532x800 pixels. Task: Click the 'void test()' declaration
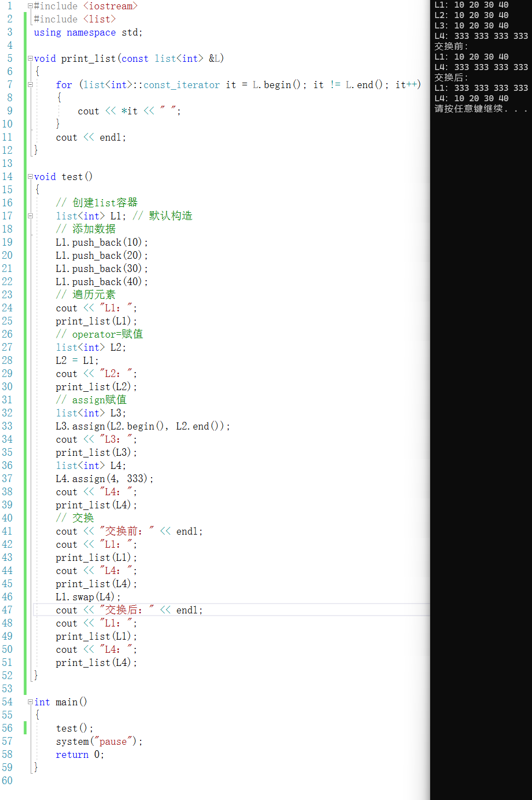[x=63, y=177]
